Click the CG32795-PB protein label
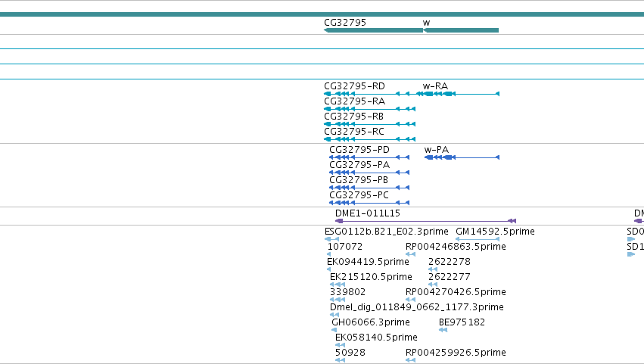Viewport: 644px width, 364px height. pos(359,180)
